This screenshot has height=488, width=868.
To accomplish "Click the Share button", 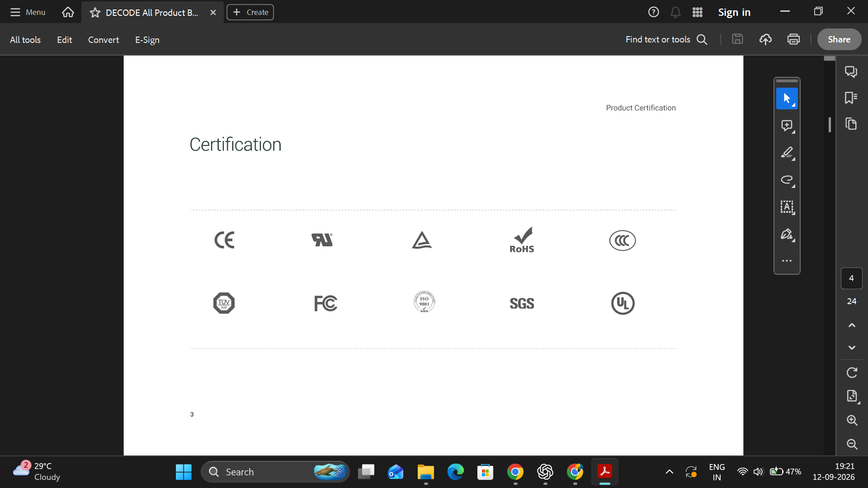I will (x=839, y=39).
